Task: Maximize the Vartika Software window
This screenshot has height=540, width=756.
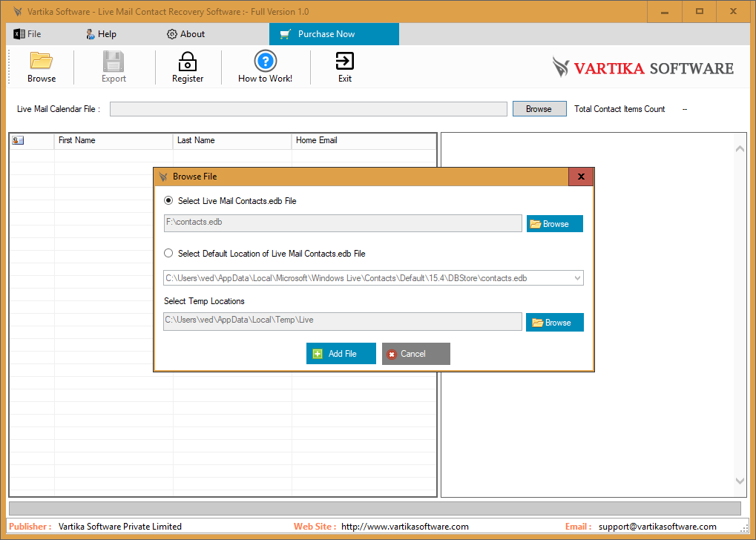Action: pos(699,12)
